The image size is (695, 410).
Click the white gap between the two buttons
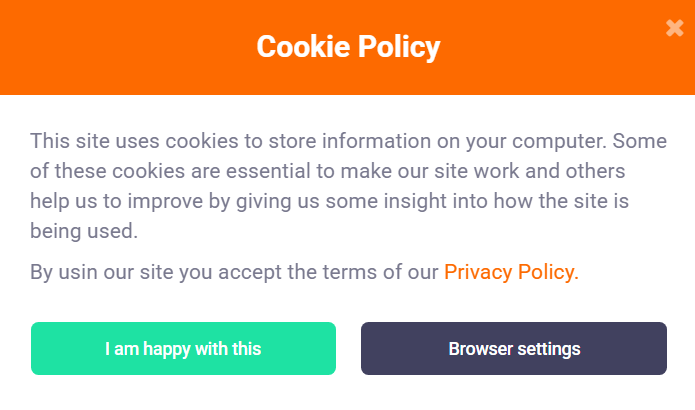point(348,348)
